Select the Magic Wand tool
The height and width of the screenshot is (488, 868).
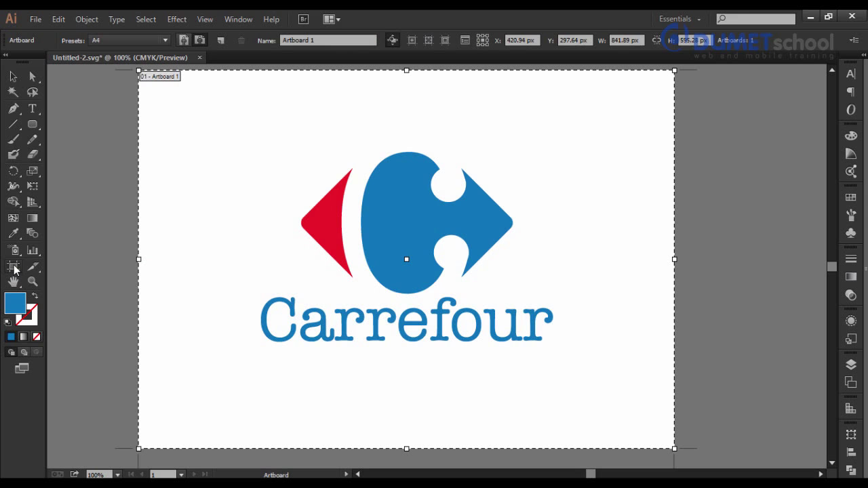13,92
